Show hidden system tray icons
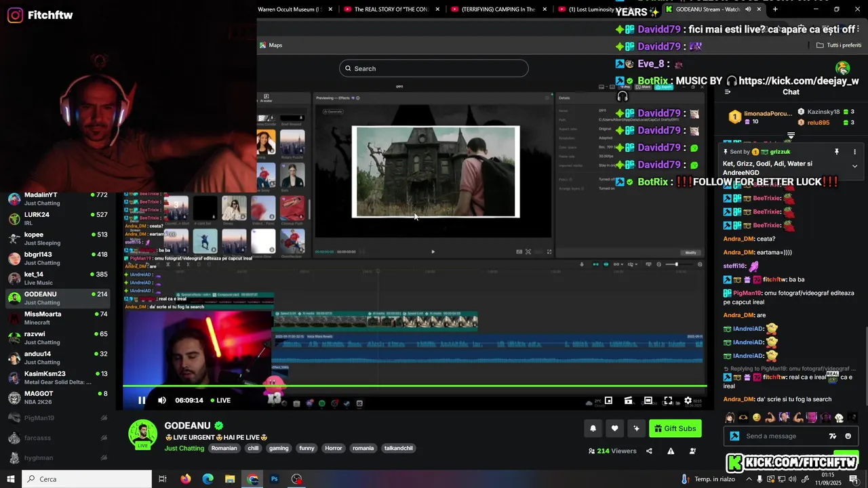Viewport: 868px width, 488px height. [748, 479]
